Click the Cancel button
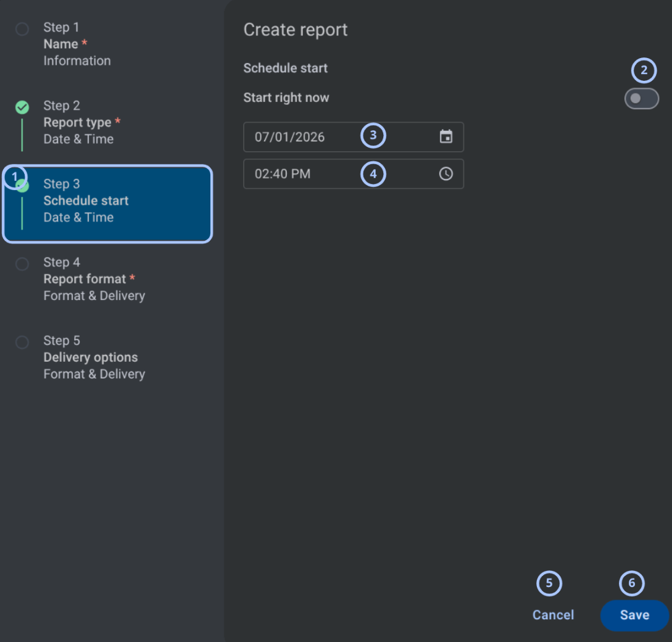 (x=553, y=615)
